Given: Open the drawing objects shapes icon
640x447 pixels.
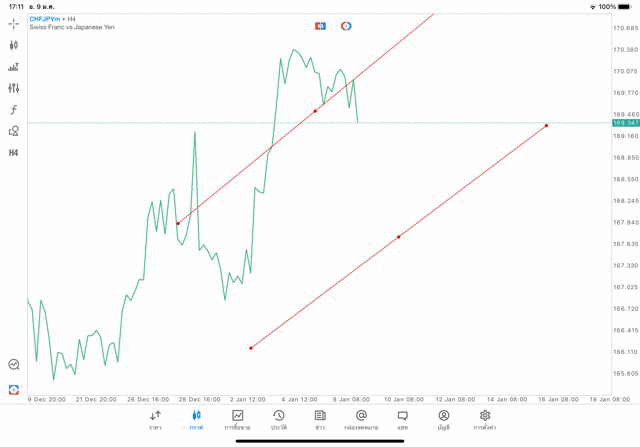Looking at the screenshot, I should click(x=14, y=131).
